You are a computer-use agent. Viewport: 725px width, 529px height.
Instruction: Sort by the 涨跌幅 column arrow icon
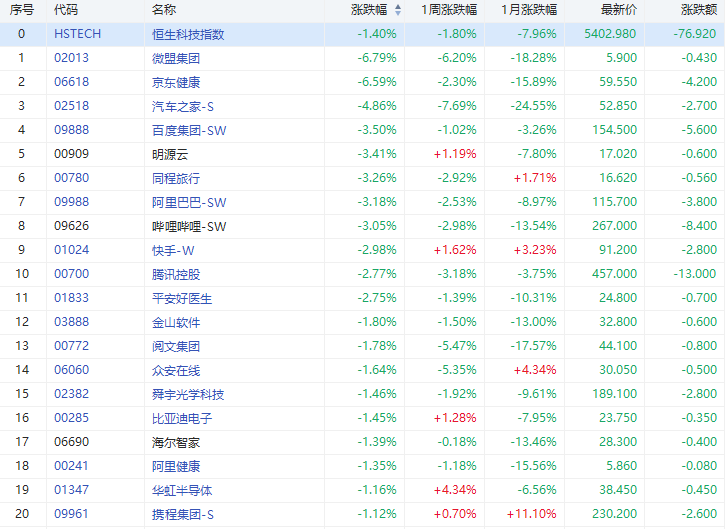[x=398, y=10]
